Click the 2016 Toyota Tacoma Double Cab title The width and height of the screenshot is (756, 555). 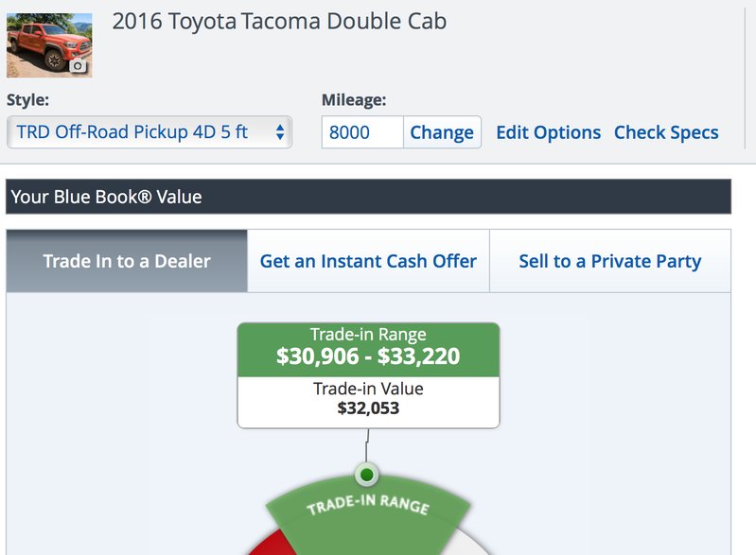point(279,21)
